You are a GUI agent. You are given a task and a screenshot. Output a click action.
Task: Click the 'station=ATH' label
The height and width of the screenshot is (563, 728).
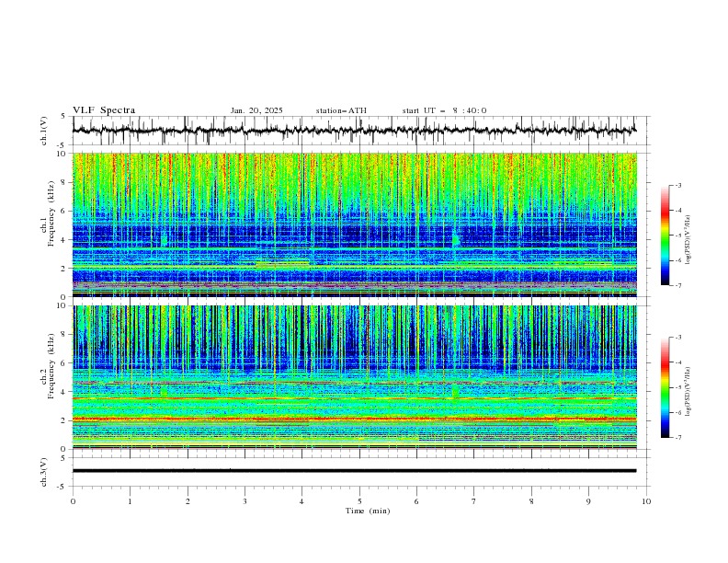[341, 110]
